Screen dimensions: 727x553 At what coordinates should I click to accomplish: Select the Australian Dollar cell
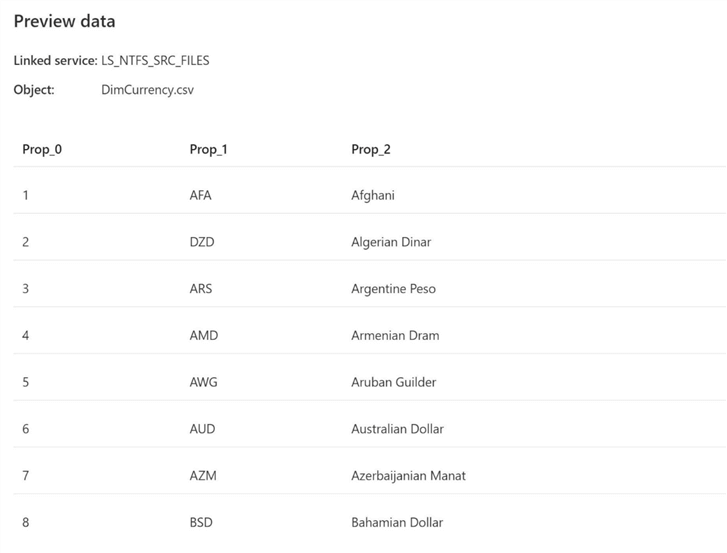pos(397,429)
